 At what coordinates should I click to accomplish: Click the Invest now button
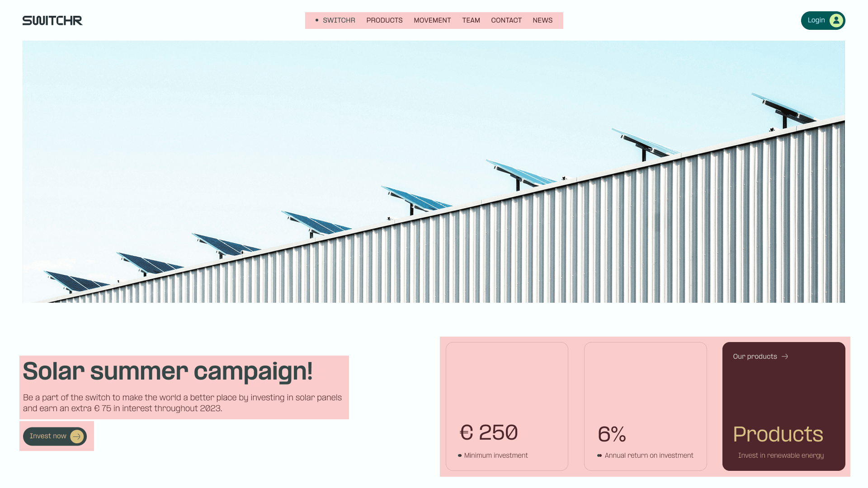pyautogui.click(x=55, y=436)
